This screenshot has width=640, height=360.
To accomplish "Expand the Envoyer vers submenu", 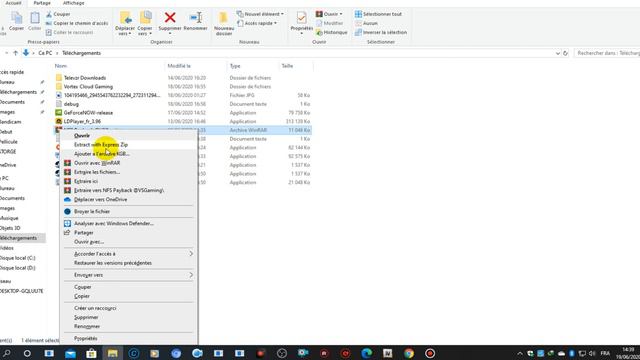I will click(129, 275).
